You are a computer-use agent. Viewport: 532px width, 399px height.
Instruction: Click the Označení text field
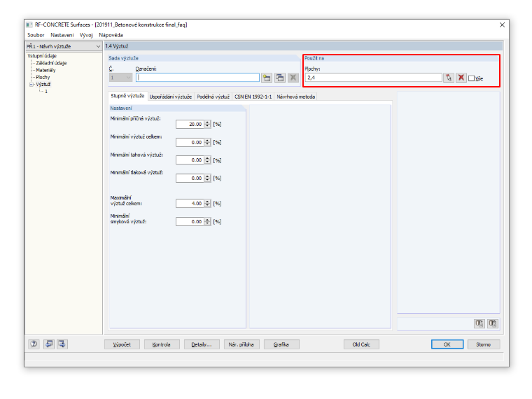pos(198,78)
